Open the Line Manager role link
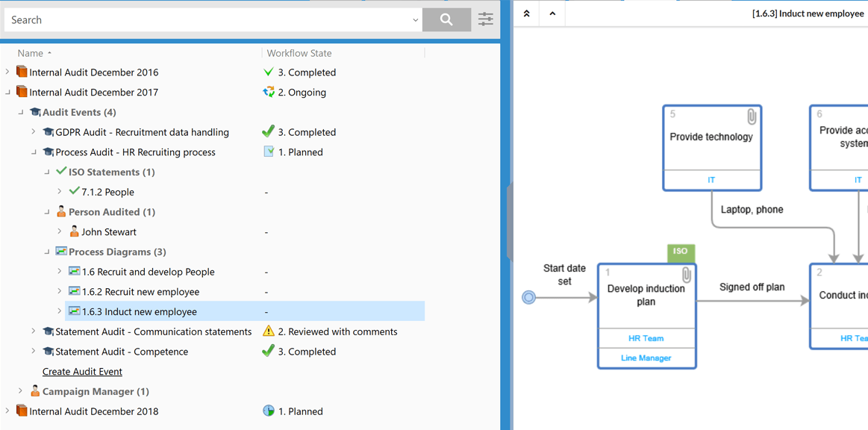This screenshot has height=430, width=868. click(646, 358)
